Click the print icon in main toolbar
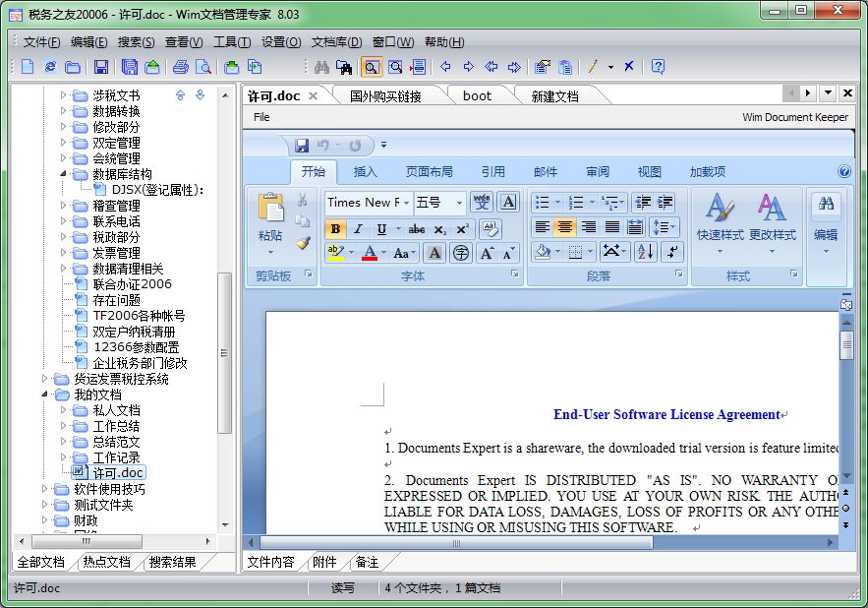868x608 pixels. 181,67
